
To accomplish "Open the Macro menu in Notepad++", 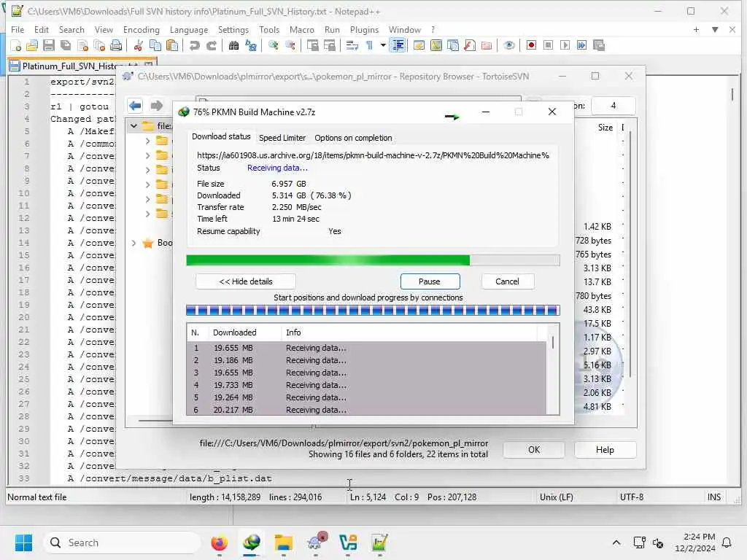I will point(301,29).
